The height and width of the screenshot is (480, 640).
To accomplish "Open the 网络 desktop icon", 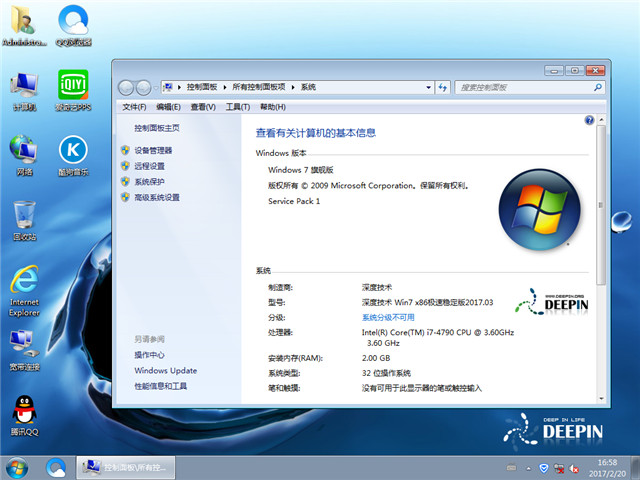I will (x=24, y=155).
